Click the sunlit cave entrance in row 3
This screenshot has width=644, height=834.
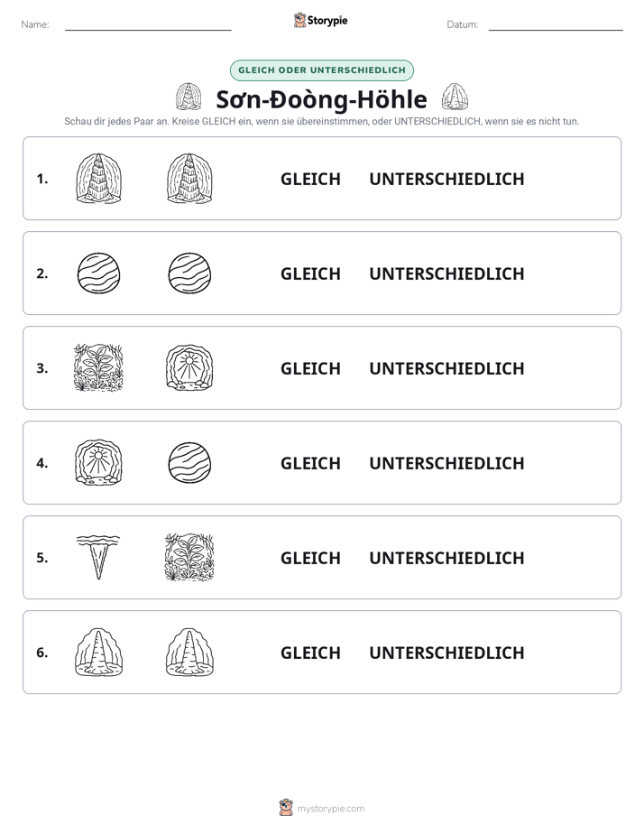coord(189,367)
